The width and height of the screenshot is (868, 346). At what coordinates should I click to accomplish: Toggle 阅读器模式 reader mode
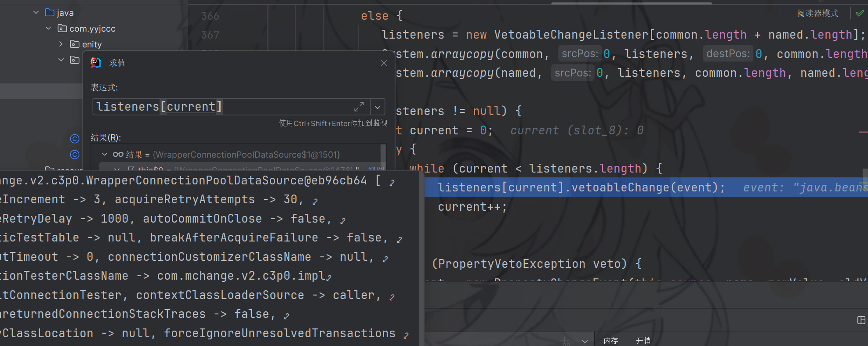point(817,13)
